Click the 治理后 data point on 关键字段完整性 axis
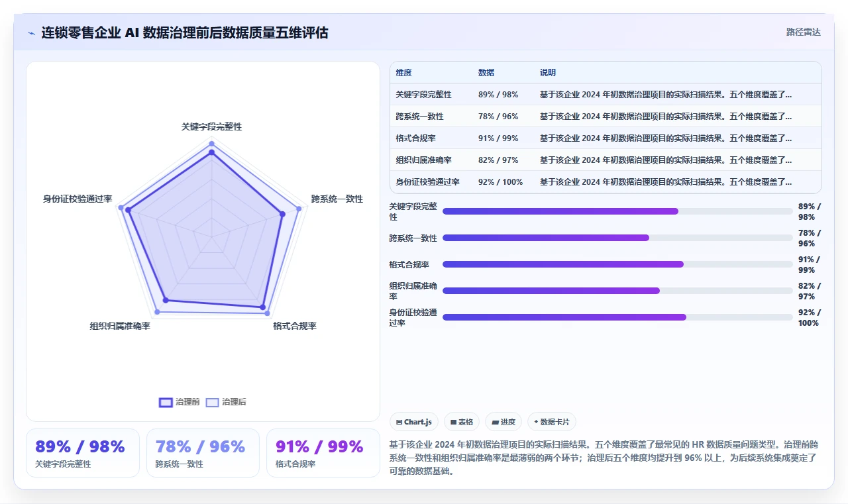The height and width of the screenshot is (504, 848). [x=211, y=144]
